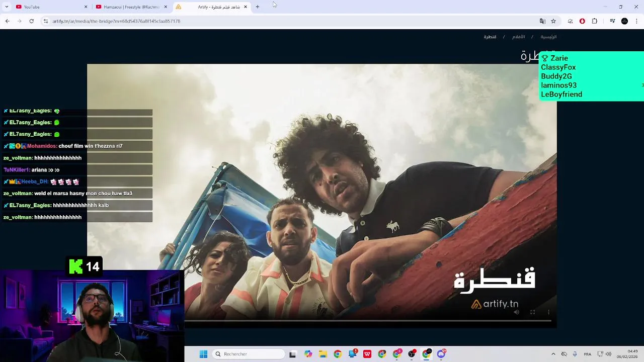The height and width of the screenshot is (362, 644).
Task: Click the قنطرة breadcrumb item
Action: pyautogui.click(x=490, y=37)
